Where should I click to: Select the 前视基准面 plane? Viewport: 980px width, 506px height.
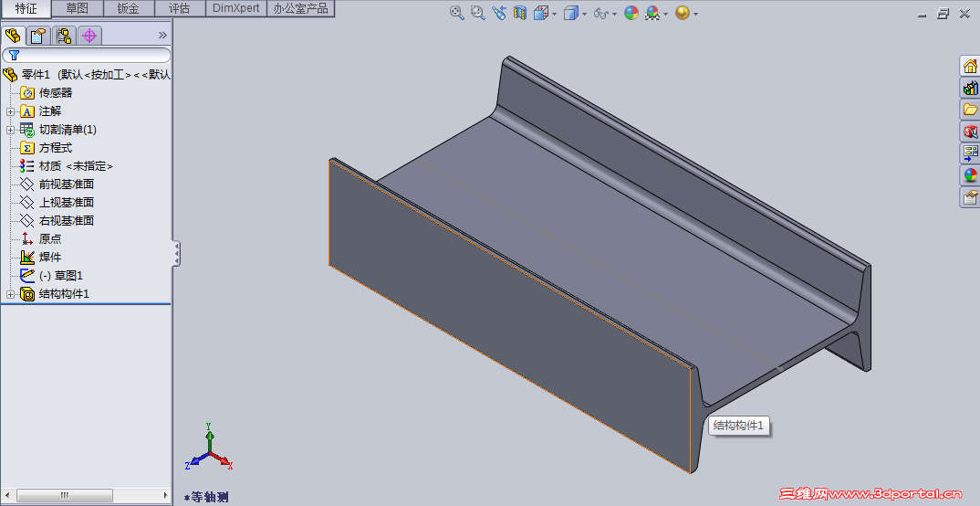click(x=67, y=184)
